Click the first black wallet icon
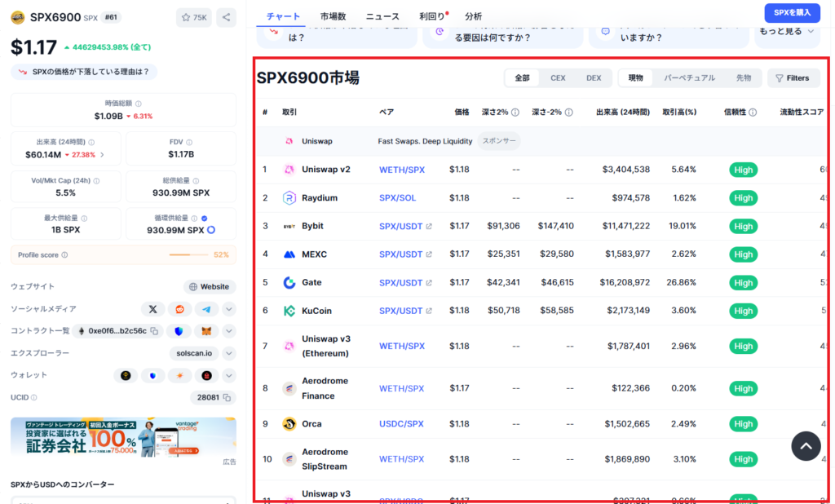This screenshot has height=504, width=835. coord(126,376)
